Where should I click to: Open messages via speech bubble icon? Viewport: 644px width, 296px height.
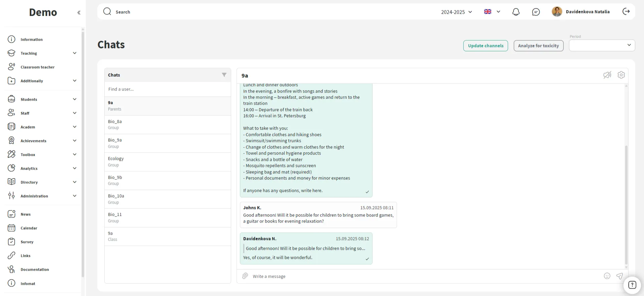click(536, 12)
